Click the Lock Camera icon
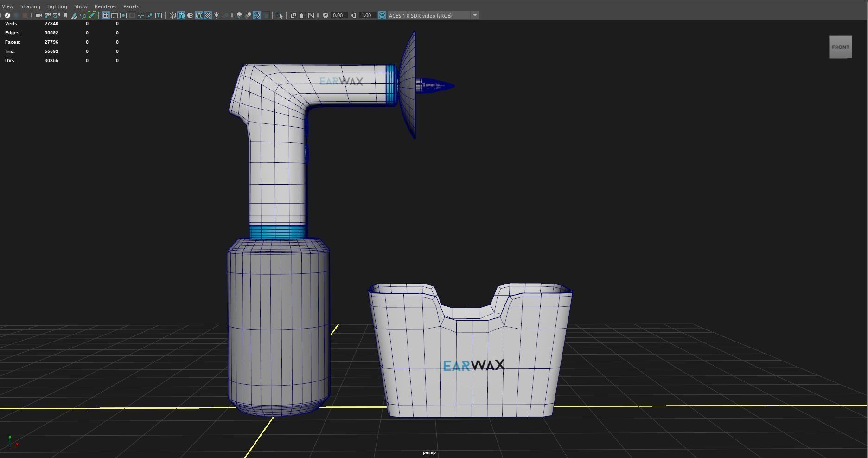The width and height of the screenshot is (868, 458). pyautogui.click(x=47, y=15)
